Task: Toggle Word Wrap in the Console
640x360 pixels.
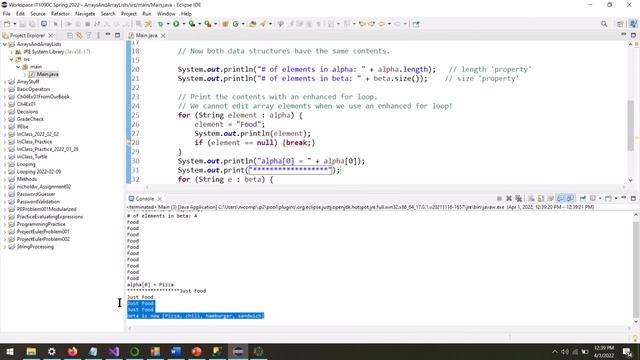Action: coord(551,198)
